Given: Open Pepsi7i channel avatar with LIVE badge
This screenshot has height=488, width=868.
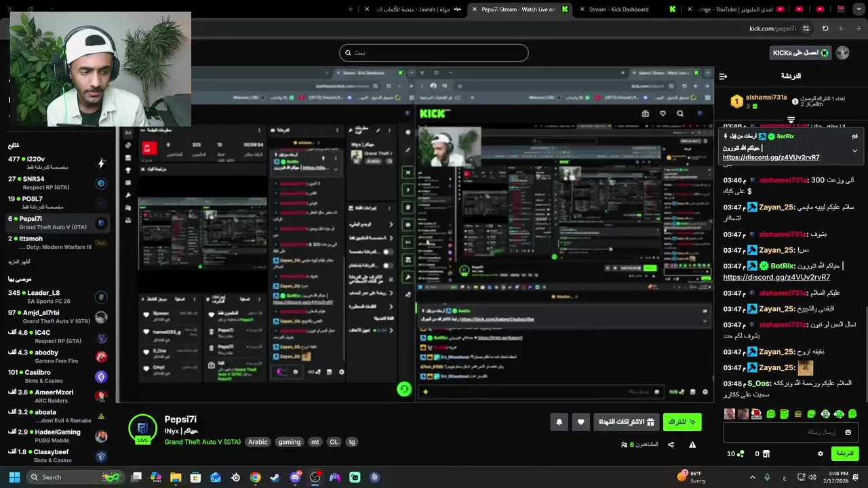Looking at the screenshot, I should (x=142, y=428).
